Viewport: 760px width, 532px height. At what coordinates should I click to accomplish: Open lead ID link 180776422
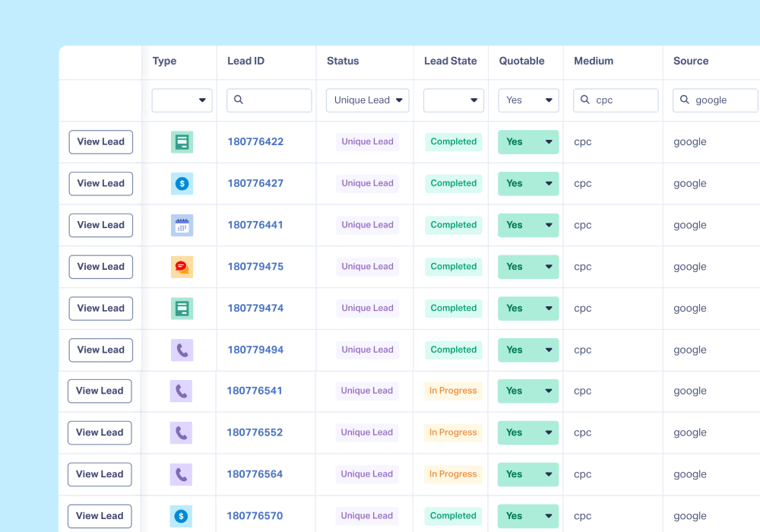[255, 142]
